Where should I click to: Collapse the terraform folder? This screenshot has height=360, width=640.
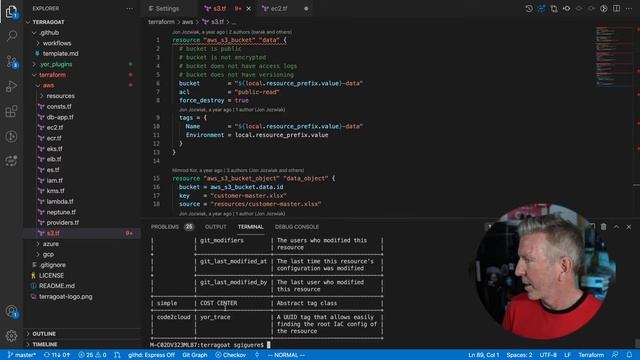tap(82, 75)
